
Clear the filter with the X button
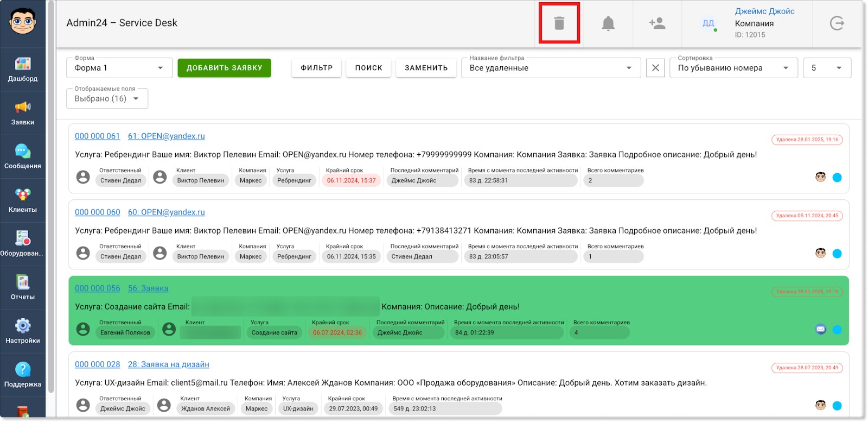tap(655, 68)
